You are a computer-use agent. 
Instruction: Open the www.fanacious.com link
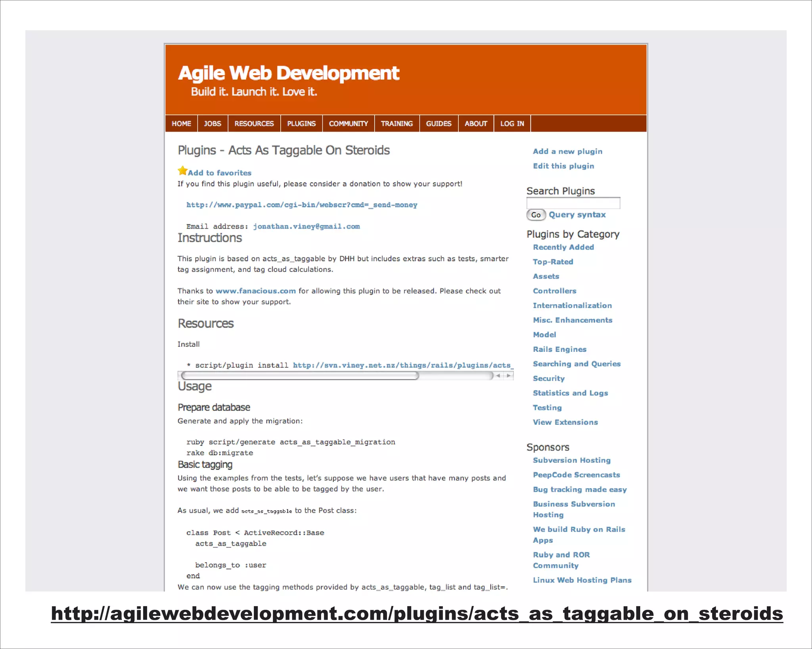(x=256, y=291)
